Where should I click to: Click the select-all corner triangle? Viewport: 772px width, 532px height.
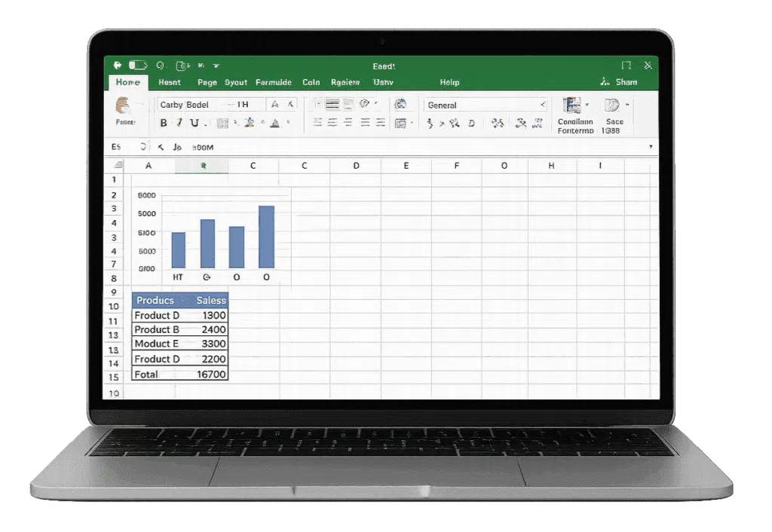118,165
